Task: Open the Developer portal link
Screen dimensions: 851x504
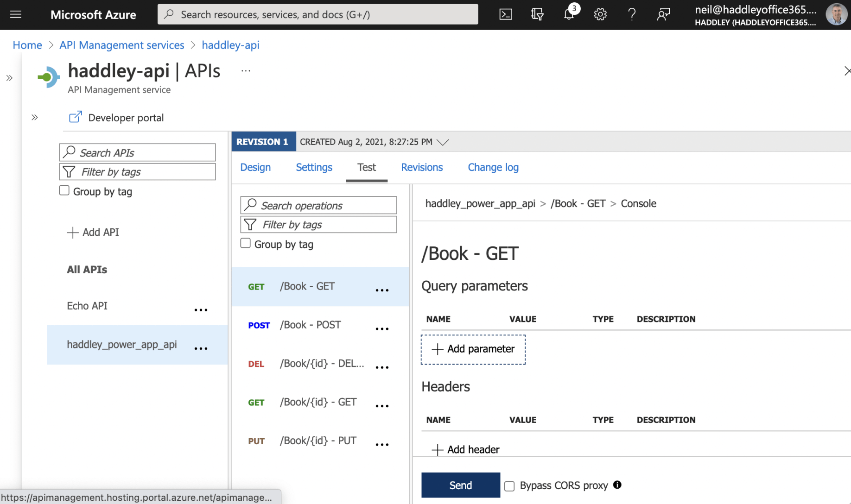Action: [x=116, y=118]
